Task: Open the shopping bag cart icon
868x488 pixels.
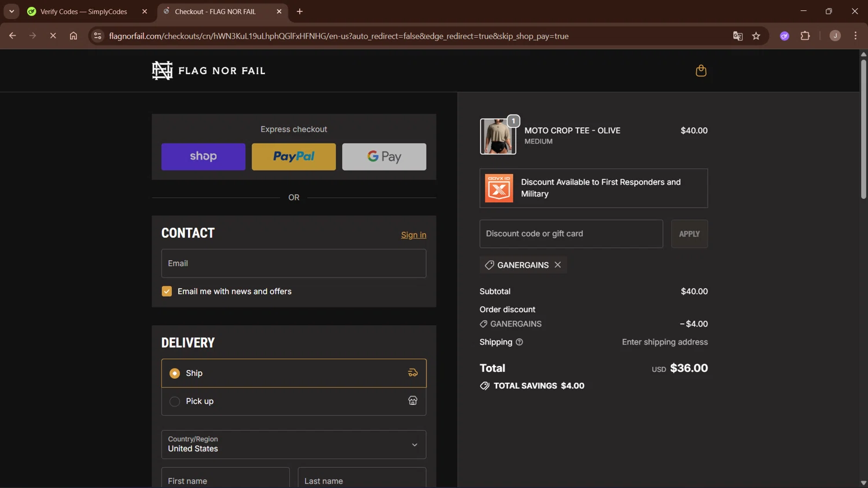Action: pos(701,71)
